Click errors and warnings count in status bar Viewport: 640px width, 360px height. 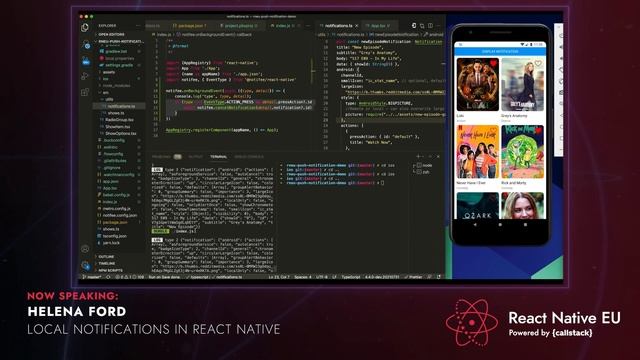[x=129, y=277]
